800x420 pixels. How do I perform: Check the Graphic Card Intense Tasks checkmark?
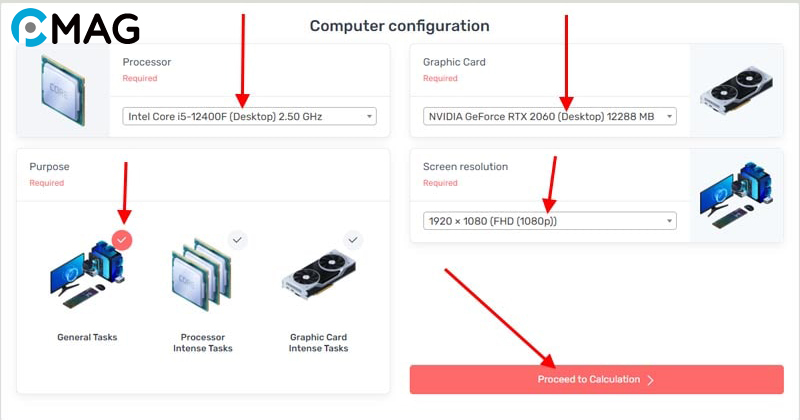click(x=353, y=240)
